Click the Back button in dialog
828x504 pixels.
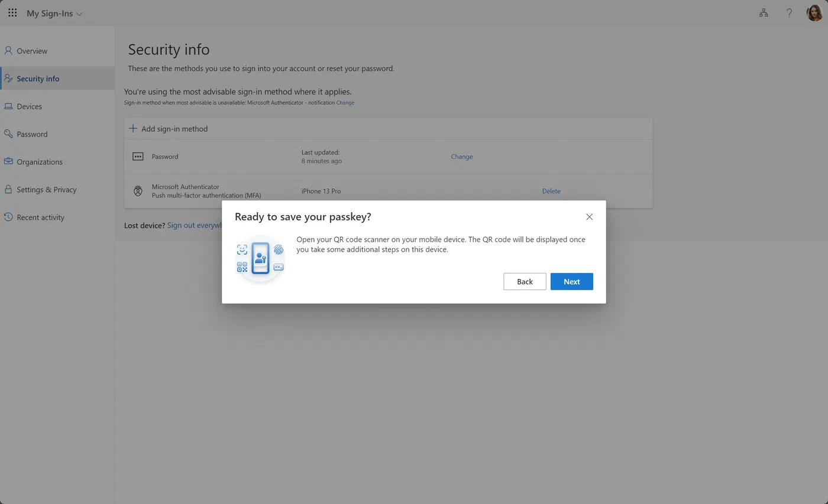point(525,282)
